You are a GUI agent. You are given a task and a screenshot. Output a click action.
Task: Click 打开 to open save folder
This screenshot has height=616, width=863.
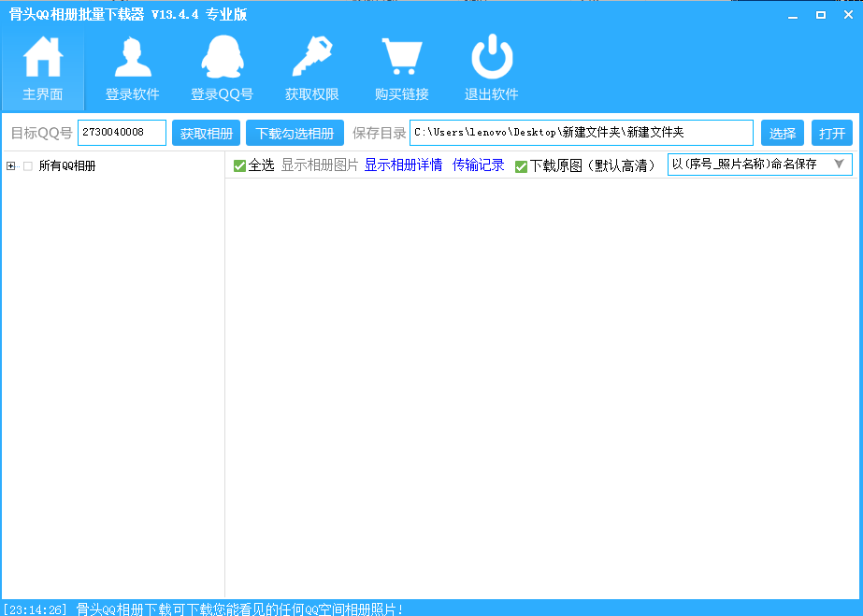tap(832, 133)
